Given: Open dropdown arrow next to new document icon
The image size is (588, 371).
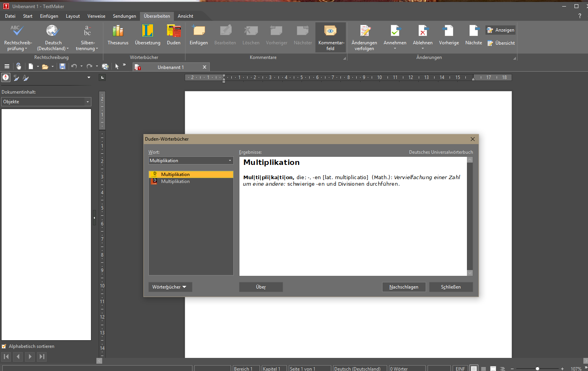Looking at the screenshot, I should pyautogui.click(x=38, y=67).
